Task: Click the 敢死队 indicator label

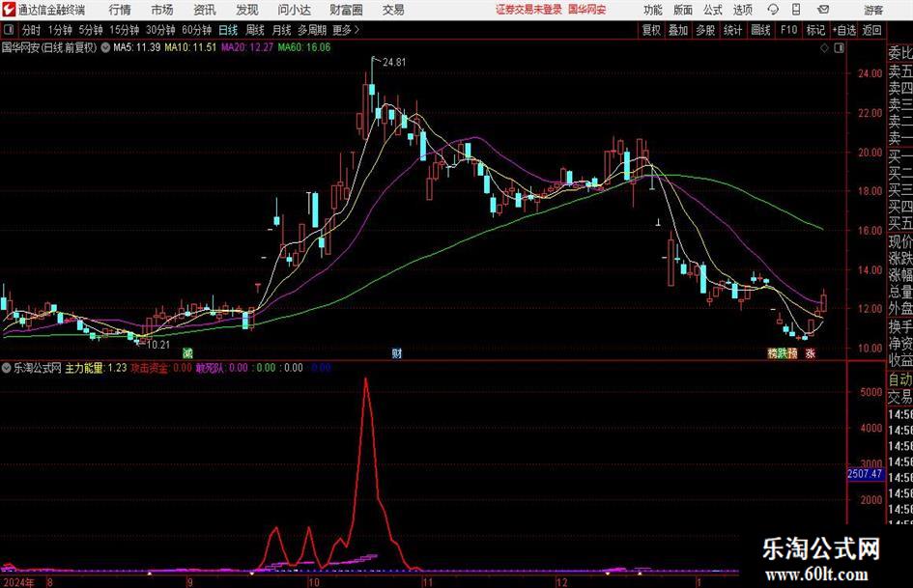Action: (x=211, y=368)
